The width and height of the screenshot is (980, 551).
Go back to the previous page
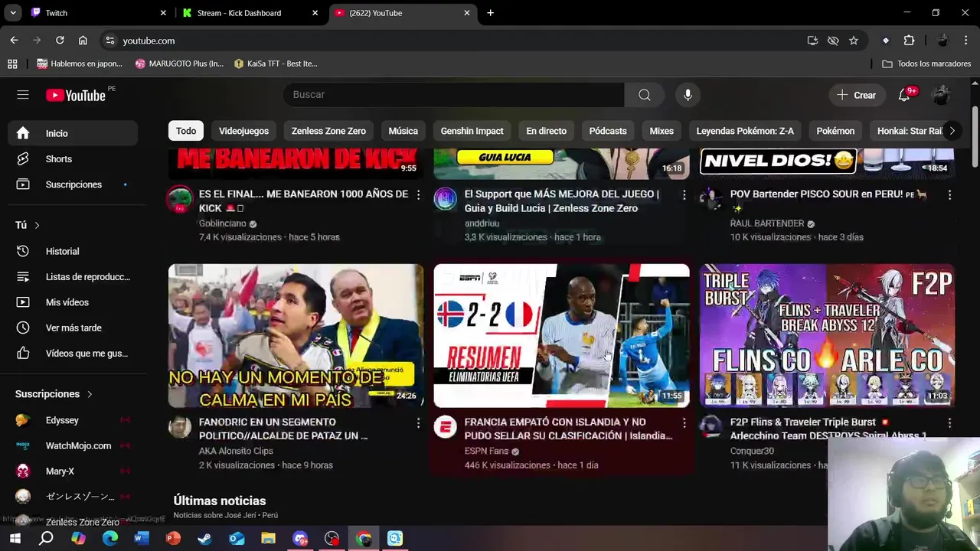[14, 41]
